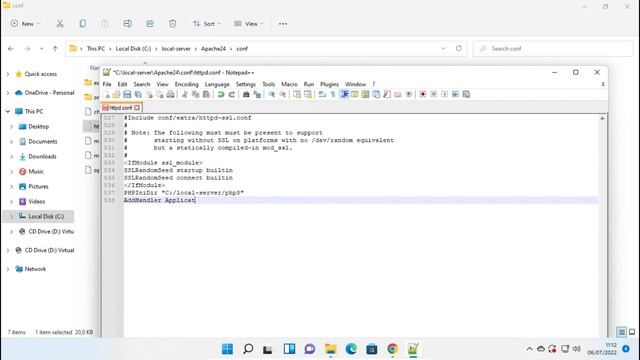Viewport: 640px width, 360px height.
Task: Toggle the Monitoring eye icon in Notepad++
Action: [409, 95]
